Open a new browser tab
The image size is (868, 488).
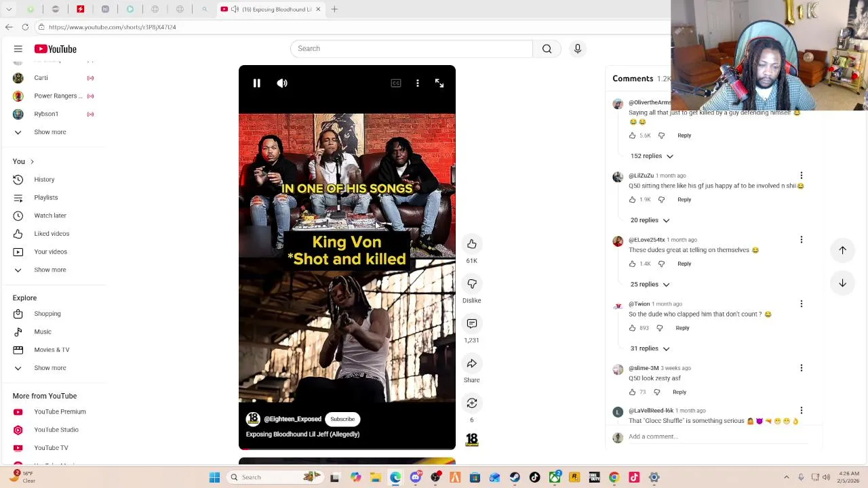(x=334, y=9)
